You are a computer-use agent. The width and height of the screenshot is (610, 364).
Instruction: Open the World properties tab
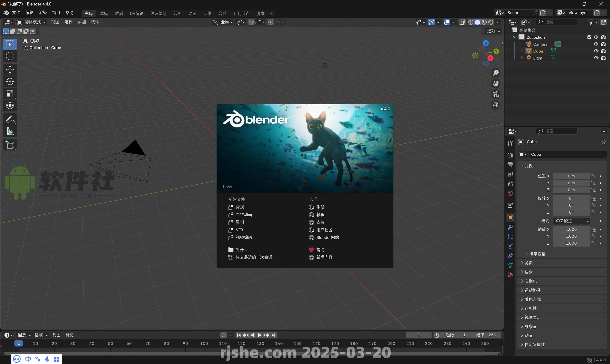510,193
